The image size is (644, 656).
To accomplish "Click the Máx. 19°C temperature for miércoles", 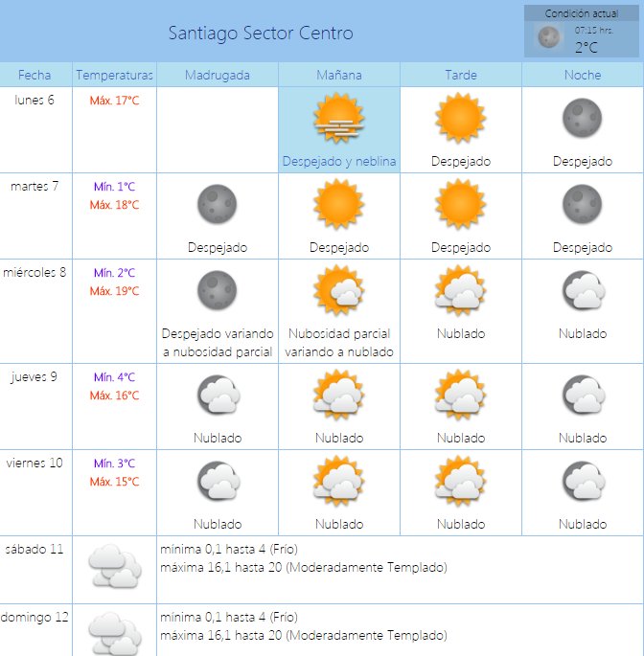I will click(115, 291).
